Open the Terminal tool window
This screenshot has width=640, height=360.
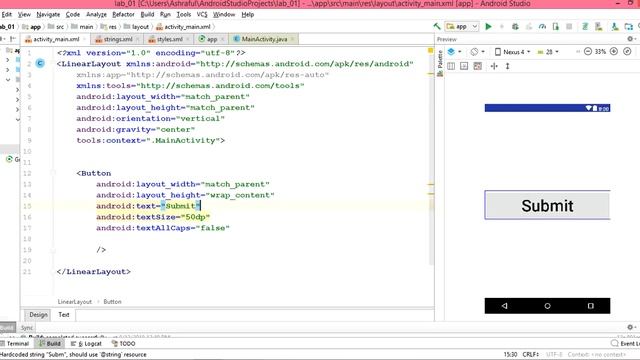coord(15,344)
